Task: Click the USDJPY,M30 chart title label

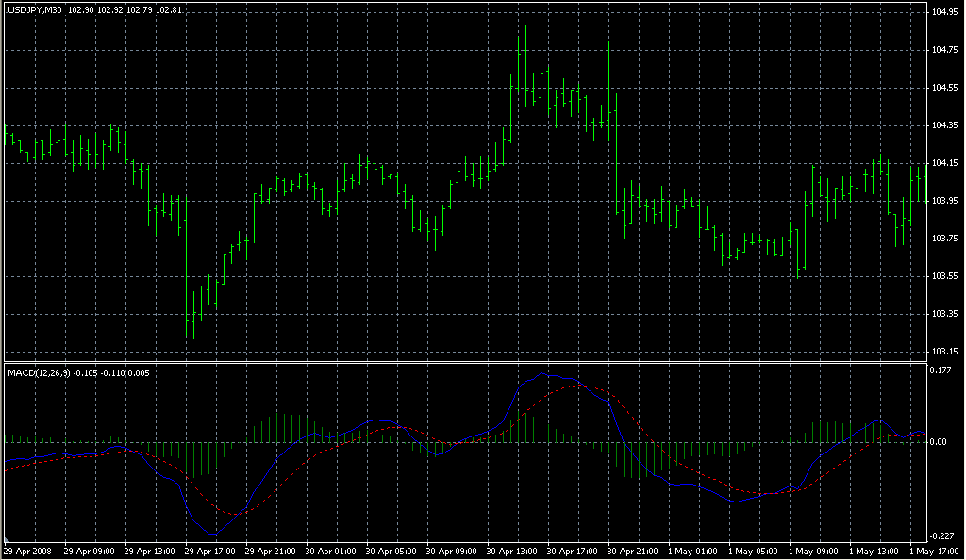Action: (x=35, y=9)
